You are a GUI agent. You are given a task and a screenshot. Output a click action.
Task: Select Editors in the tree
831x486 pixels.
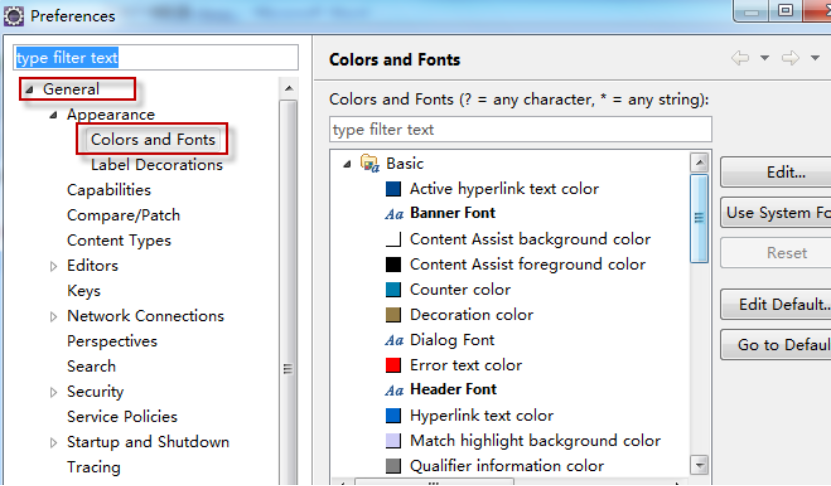click(92, 266)
